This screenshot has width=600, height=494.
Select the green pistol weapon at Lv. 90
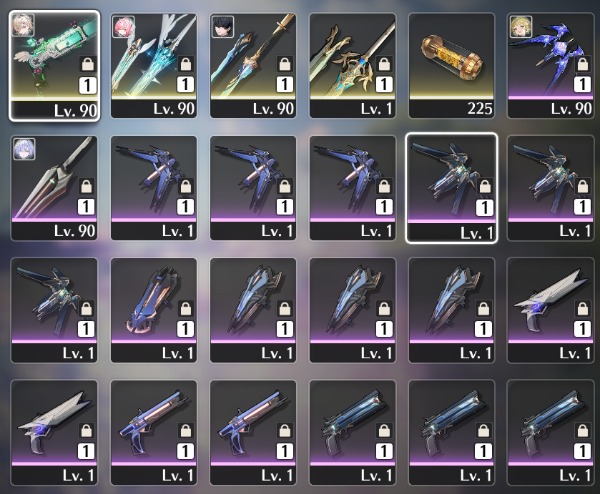pos(54,65)
